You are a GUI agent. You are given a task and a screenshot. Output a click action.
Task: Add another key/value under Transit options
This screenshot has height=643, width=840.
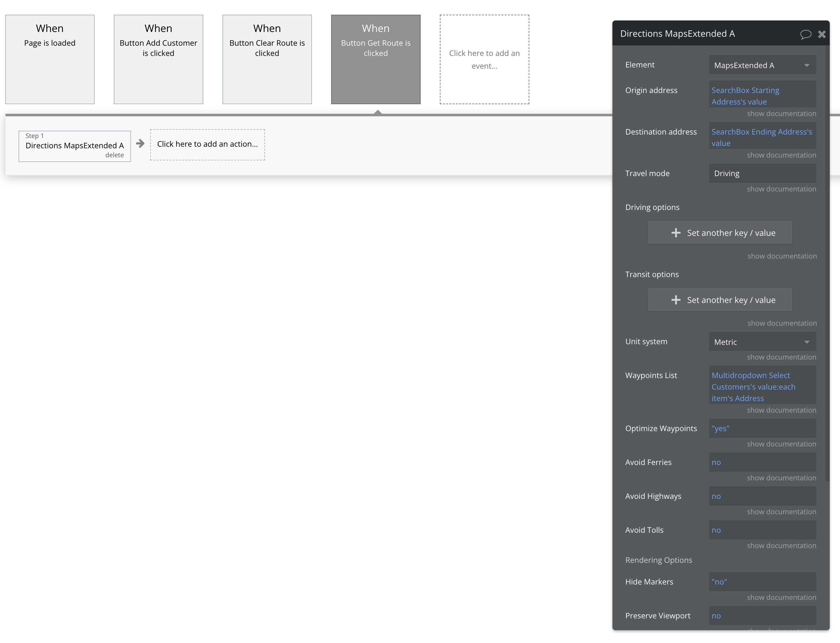coord(720,300)
